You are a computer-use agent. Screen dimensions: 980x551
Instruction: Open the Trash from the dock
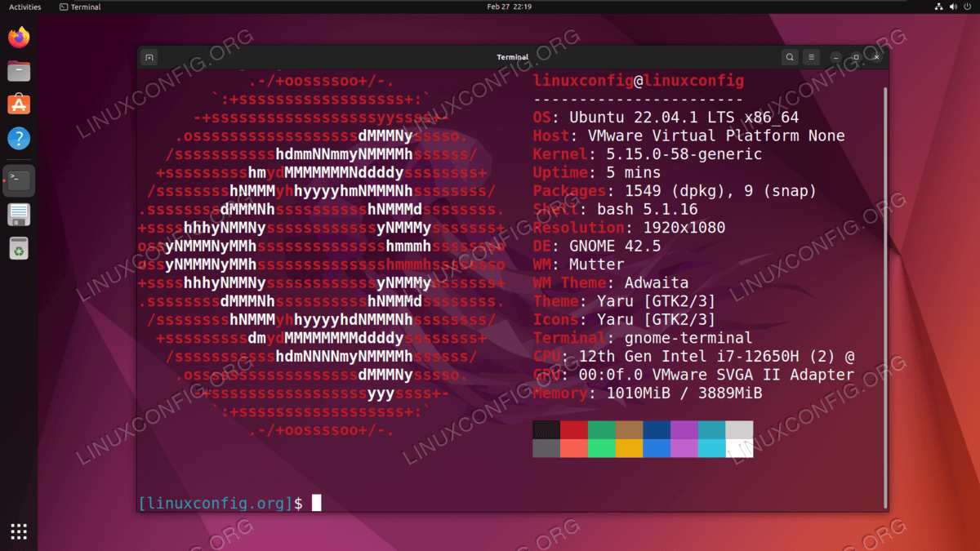pos(19,248)
